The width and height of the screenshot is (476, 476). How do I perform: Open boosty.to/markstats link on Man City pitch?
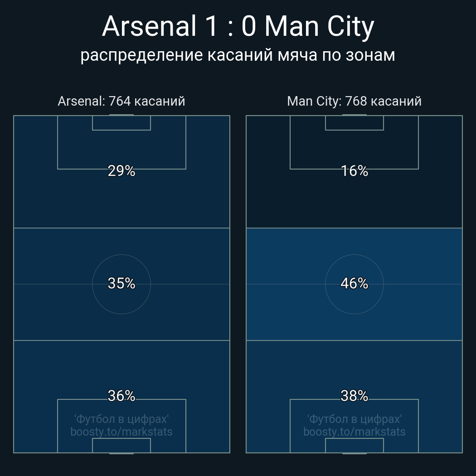pos(354,432)
